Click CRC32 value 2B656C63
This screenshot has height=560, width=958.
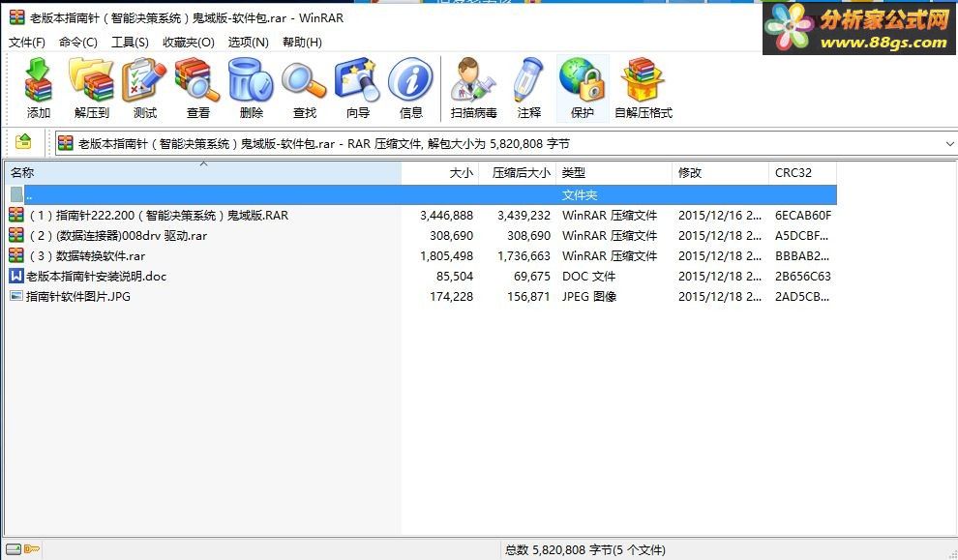pos(803,276)
